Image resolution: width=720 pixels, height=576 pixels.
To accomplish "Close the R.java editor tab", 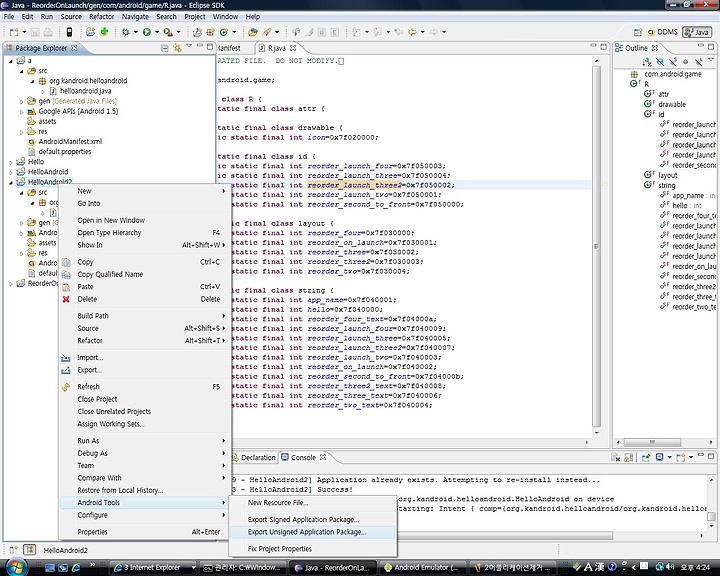I will click(293, 47).
